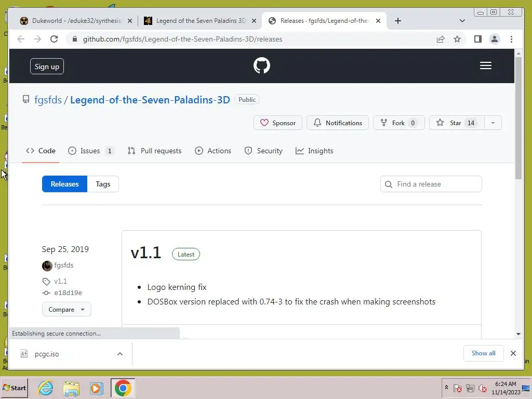532x399 pixels.
Task: Open the Code repository tab
Action: pyautogui.click(x=41, y=151)
